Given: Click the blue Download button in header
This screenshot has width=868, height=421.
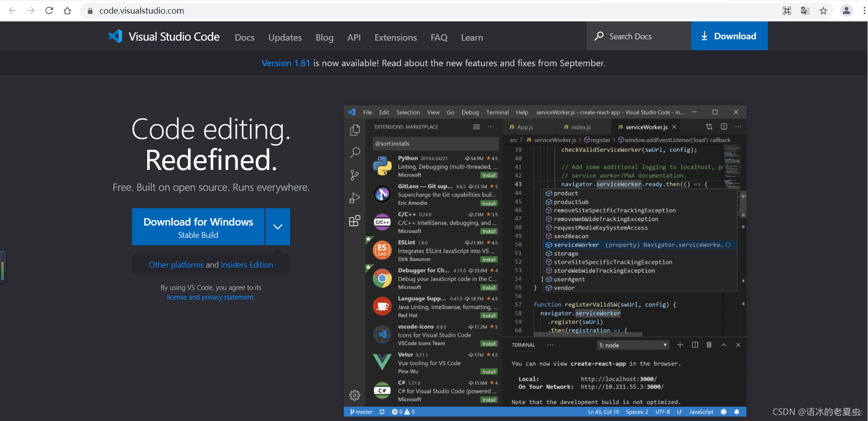Looking at the screenshot, I should (729, 36).
